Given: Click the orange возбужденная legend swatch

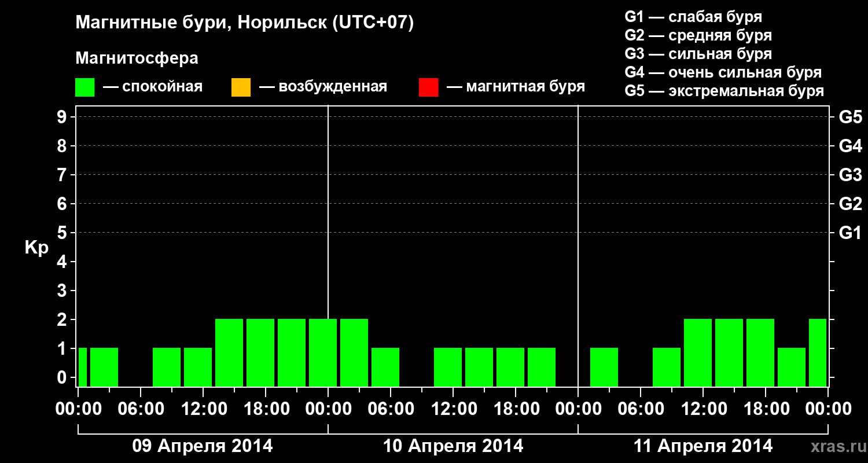Looking at the screenshot, I should pos(241,87).
